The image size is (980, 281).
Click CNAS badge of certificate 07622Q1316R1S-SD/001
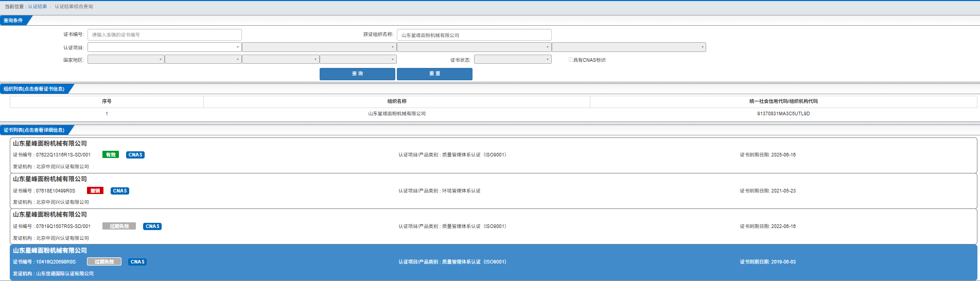pos(135,155)
